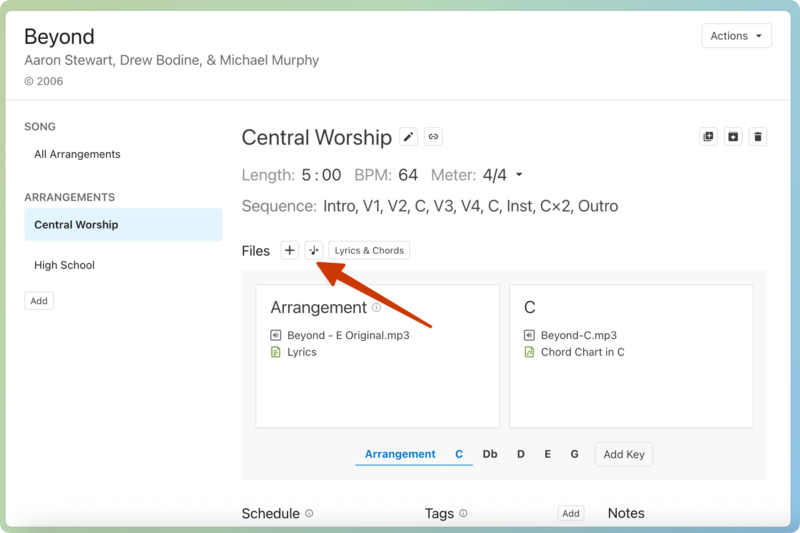Select the Db key tab
The height and width of the screenshot is (533, 800).
coord(490,454)
